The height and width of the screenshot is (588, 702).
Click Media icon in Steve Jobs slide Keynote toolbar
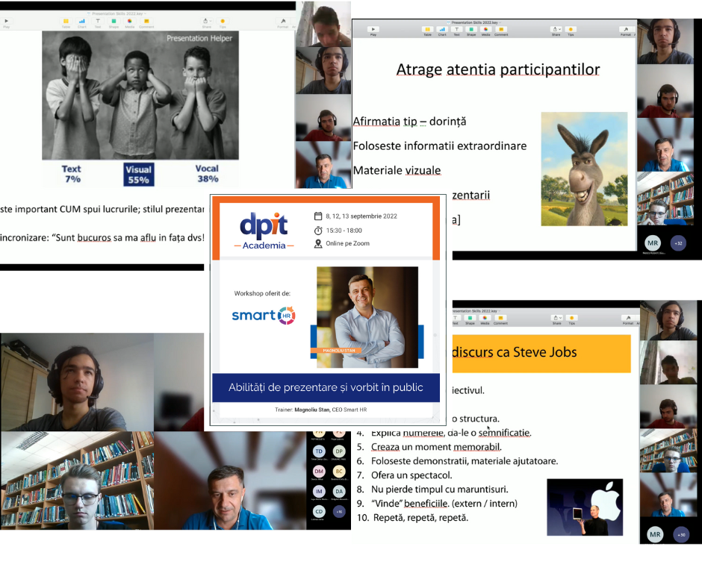tap(485, 318)
